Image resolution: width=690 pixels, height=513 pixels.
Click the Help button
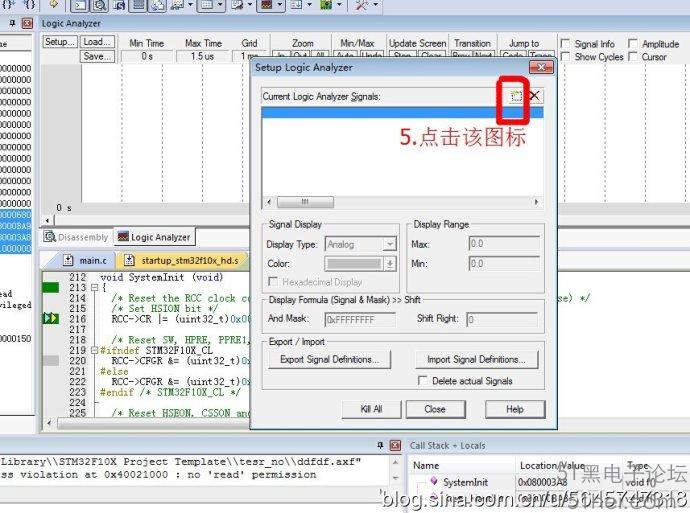click(515, 409)
